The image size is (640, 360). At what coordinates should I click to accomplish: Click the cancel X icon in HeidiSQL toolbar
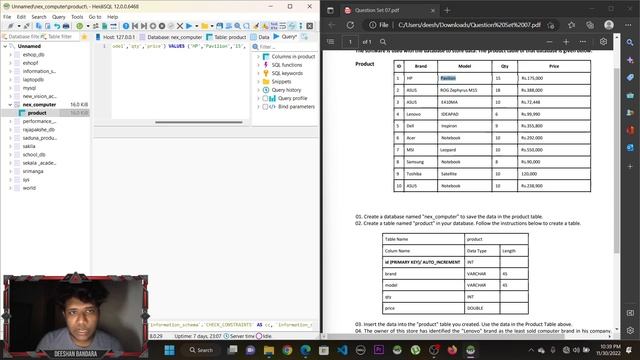180,26
